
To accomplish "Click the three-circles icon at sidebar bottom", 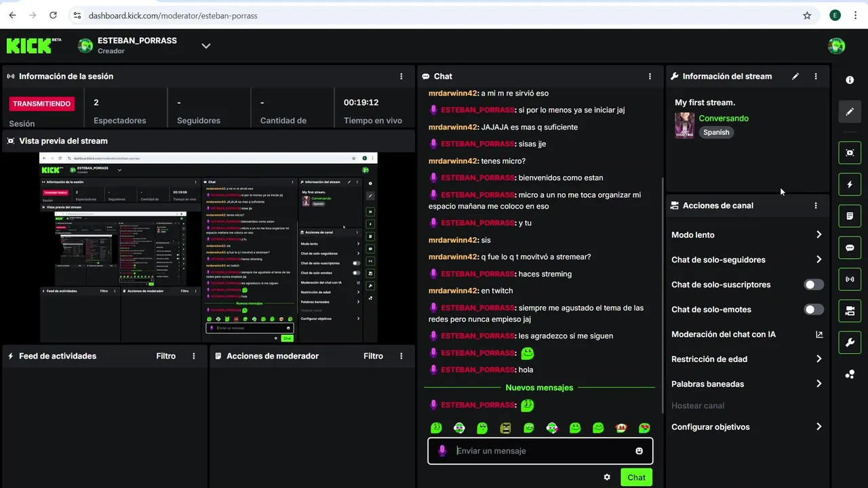I will (850, 374).
